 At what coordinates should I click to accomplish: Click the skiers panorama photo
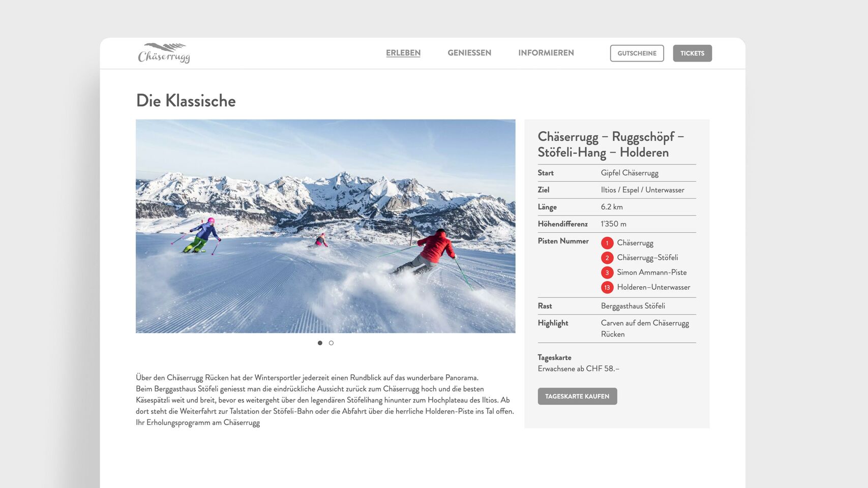(325, 226)
